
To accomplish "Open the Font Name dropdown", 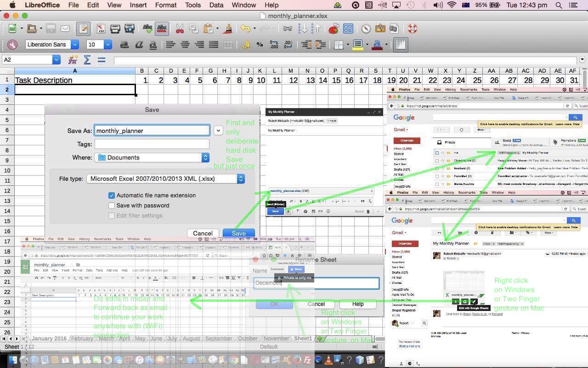I will click(x=75, y=45).
